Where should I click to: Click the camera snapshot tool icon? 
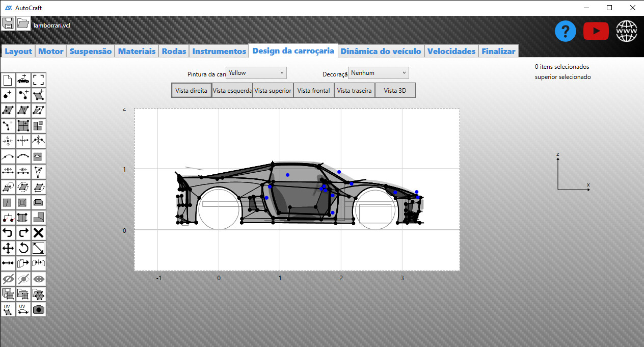click(39, 309)
